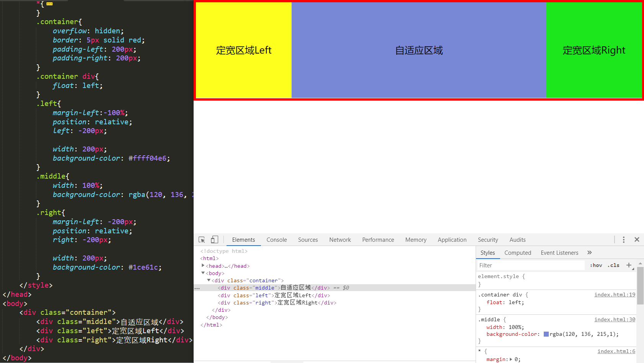644x363 pixels.
Task: Close the DevTools panel
Action: click(x=637, y=239)
